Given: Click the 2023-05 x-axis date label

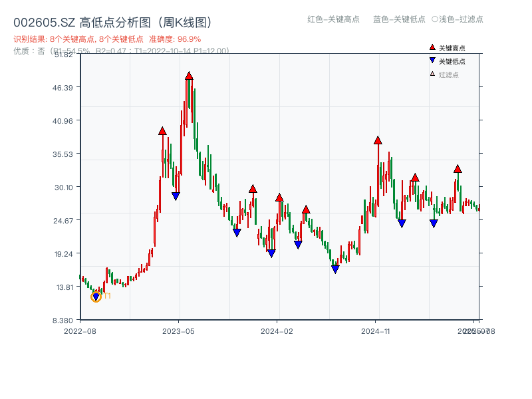Looking at the screenshot, I should [179, 331].
